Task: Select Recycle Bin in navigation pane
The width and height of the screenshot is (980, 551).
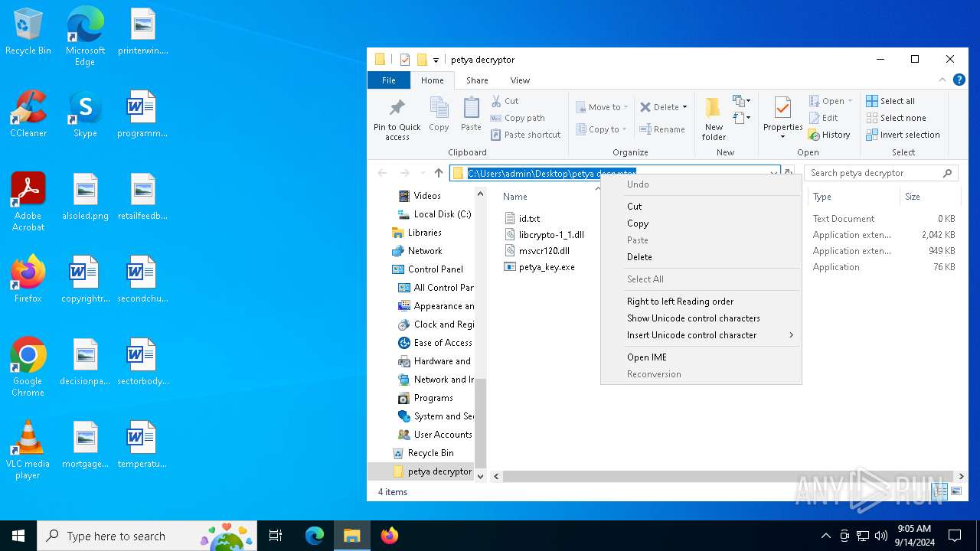Action: pyautogui.click(x=430, y=453)
